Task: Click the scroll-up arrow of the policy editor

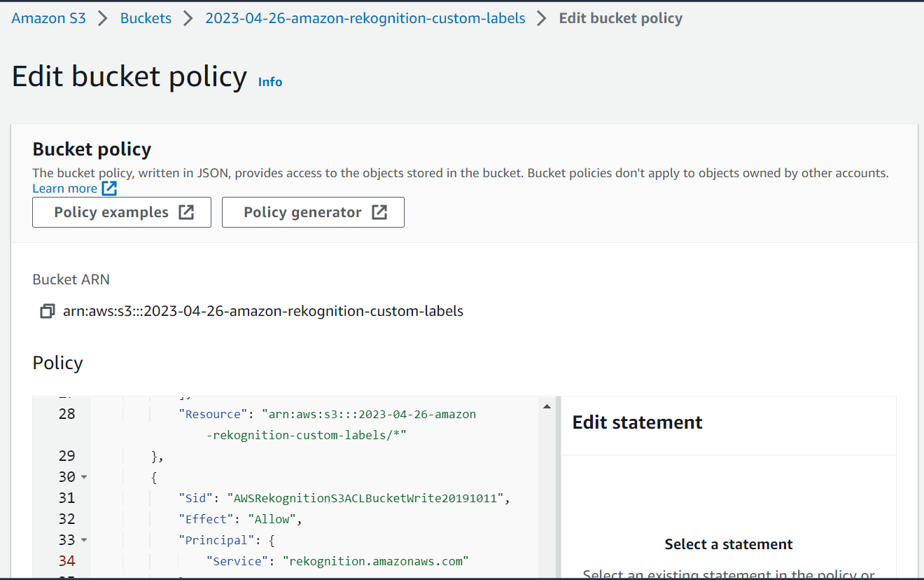Action: (546, 406)
